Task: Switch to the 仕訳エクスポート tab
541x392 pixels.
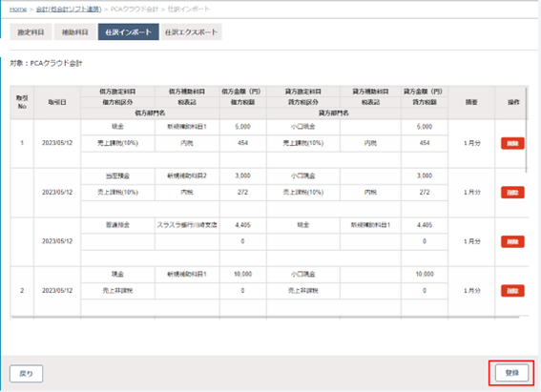Action: pyautogui.click(x=191, y=32)
